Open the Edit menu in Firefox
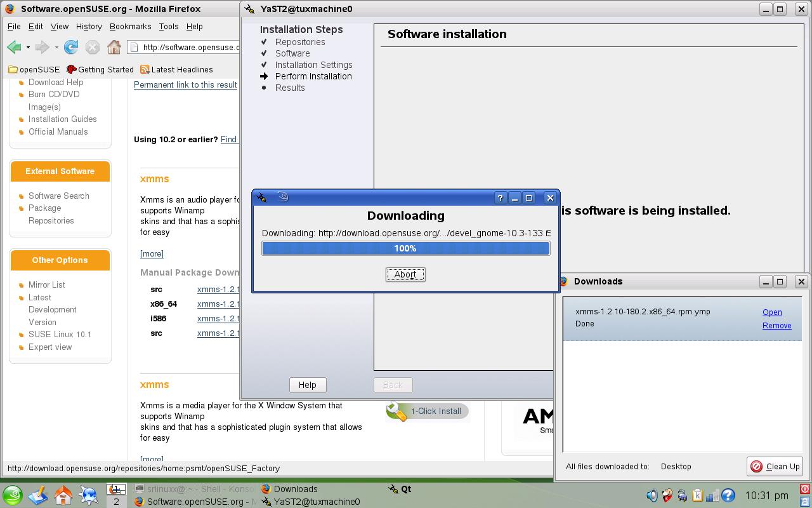Screen dimensions: 812x508 tap(36, 27)
